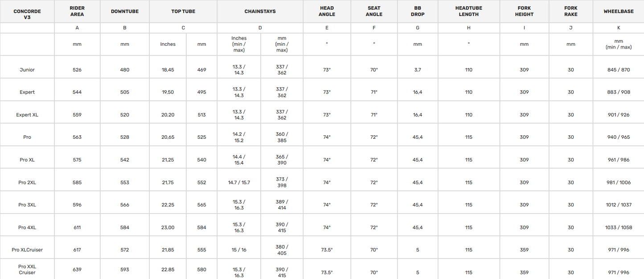Click the TOP TUBE column header
644x279 pixels.
coord(183,12)
